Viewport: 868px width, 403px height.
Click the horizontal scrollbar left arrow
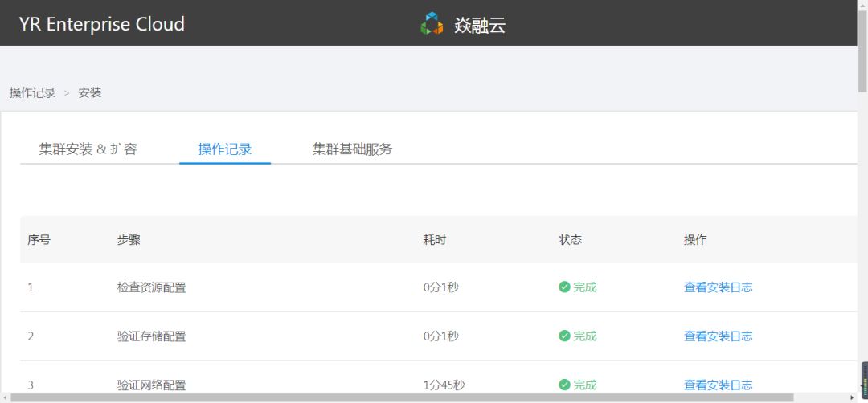coord(6,397)
